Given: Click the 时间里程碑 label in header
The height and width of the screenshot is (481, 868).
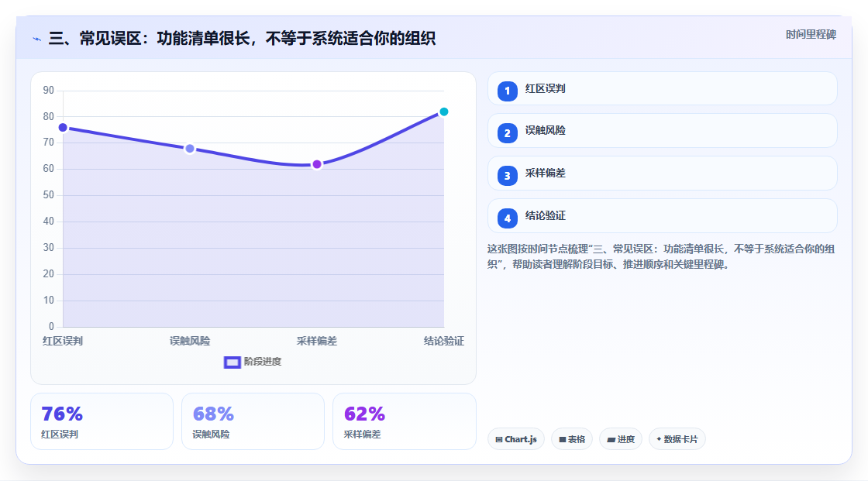Looking at the screenshot, I should (x=811, y=34).
